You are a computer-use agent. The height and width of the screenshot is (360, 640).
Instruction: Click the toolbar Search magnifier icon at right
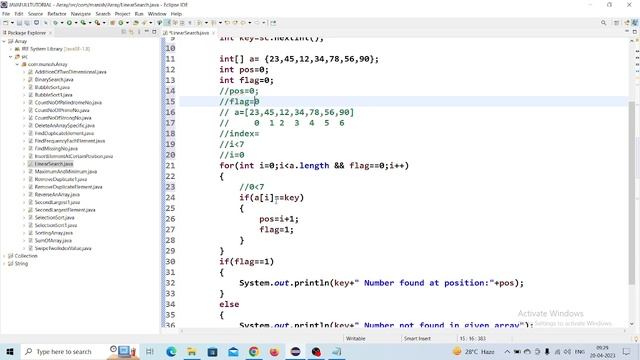(603, 23)
